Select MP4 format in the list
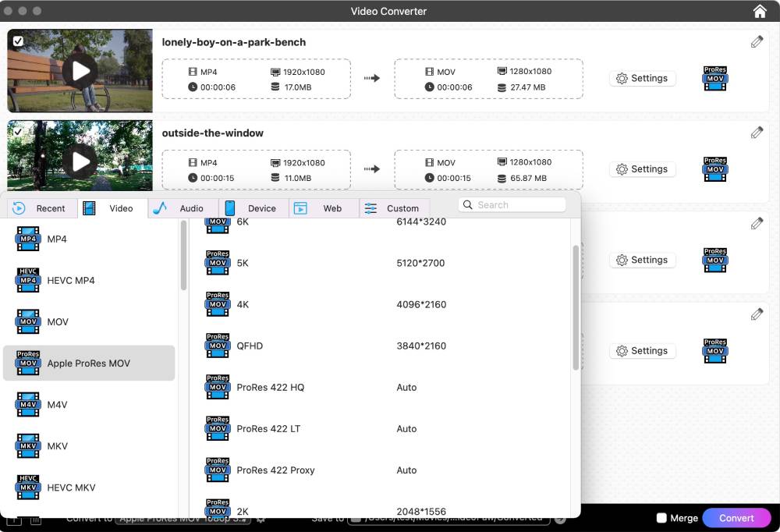Viewport: 780px width, 532px height. 89,239
